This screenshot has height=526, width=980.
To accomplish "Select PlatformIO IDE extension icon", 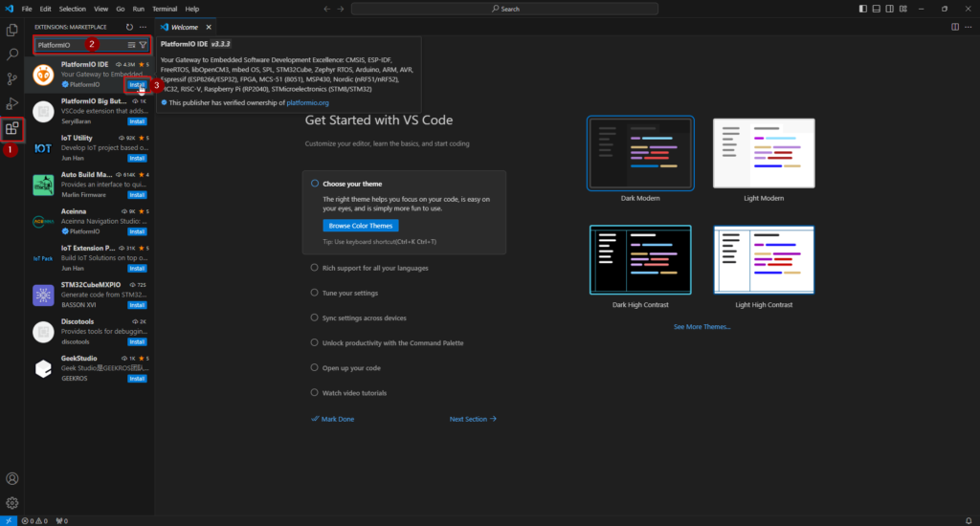I will click(43, 75).
